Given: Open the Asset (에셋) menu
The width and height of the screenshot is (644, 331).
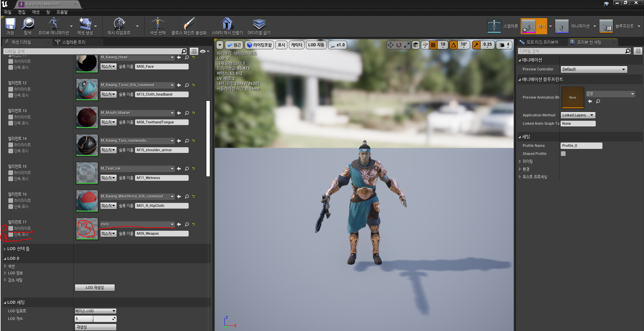Looking at the screenshot, I should click(36, 12).
